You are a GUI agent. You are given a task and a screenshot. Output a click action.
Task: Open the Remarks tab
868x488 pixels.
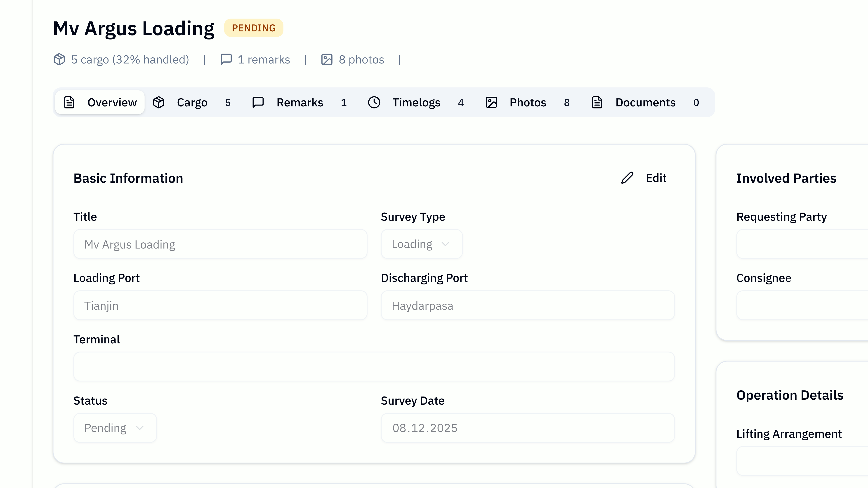tap(300, 102)
